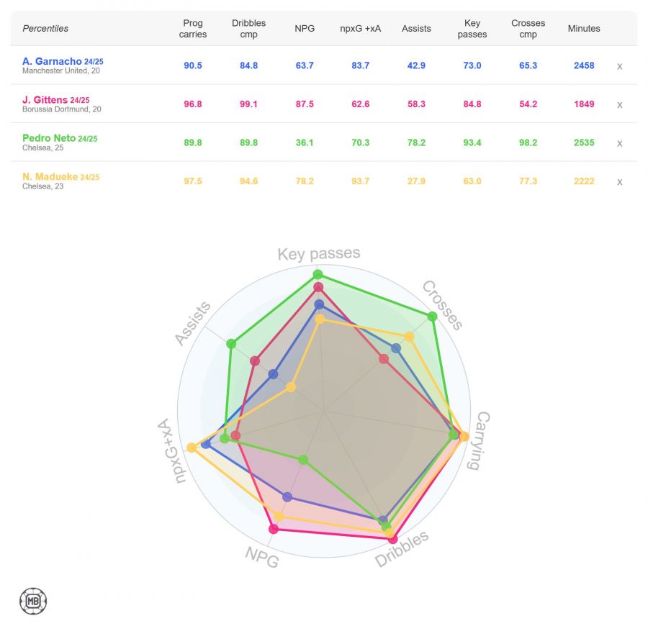
Task: Click the Key passes column header
Action: click(x=472, y=29)
